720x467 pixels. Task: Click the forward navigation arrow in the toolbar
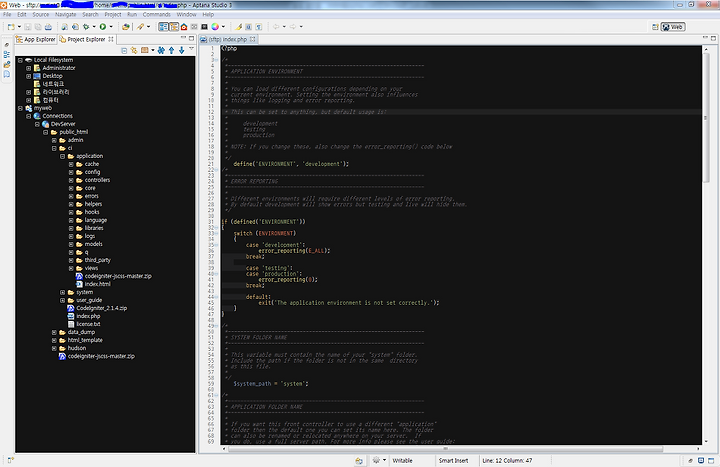[x=293, y=27]
